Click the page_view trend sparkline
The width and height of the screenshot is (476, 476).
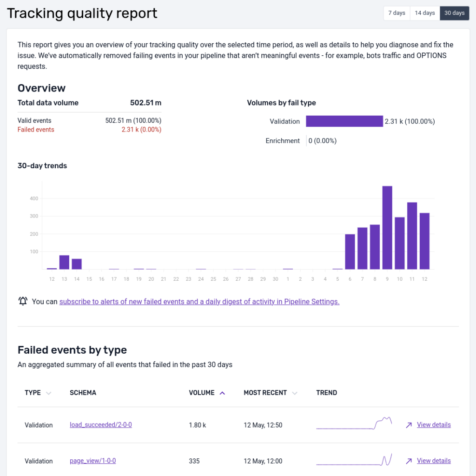tap(354, 460)
